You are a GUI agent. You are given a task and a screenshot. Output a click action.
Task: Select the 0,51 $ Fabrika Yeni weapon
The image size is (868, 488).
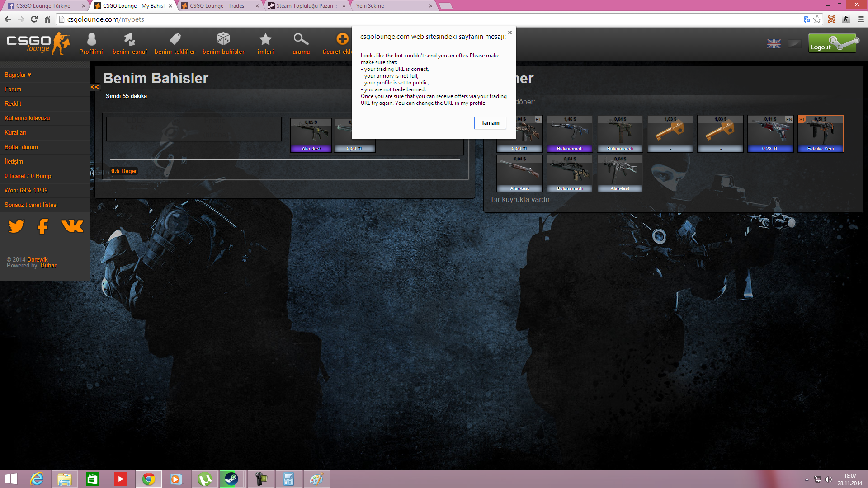[821, 134]
